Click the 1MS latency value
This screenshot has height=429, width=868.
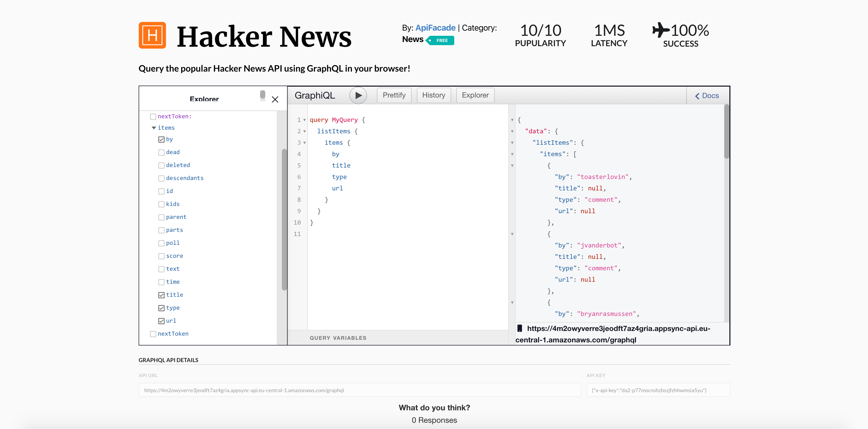click(x=609, y=30)
